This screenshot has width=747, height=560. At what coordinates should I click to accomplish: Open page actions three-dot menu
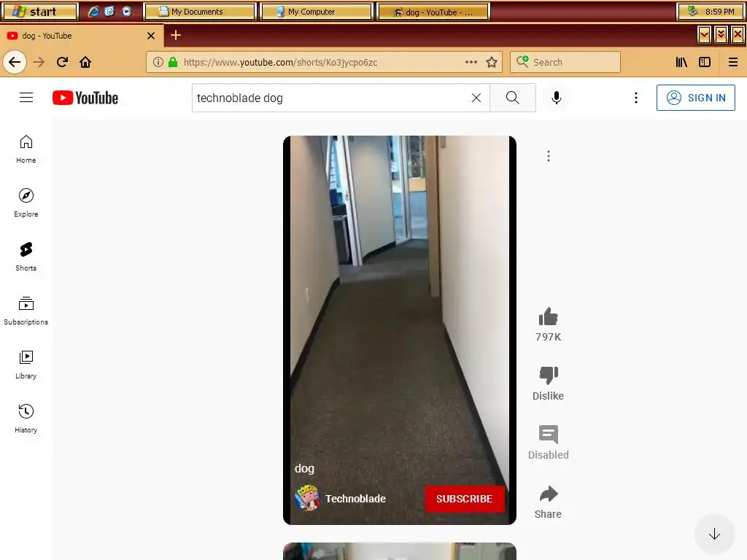coord(471,62)
